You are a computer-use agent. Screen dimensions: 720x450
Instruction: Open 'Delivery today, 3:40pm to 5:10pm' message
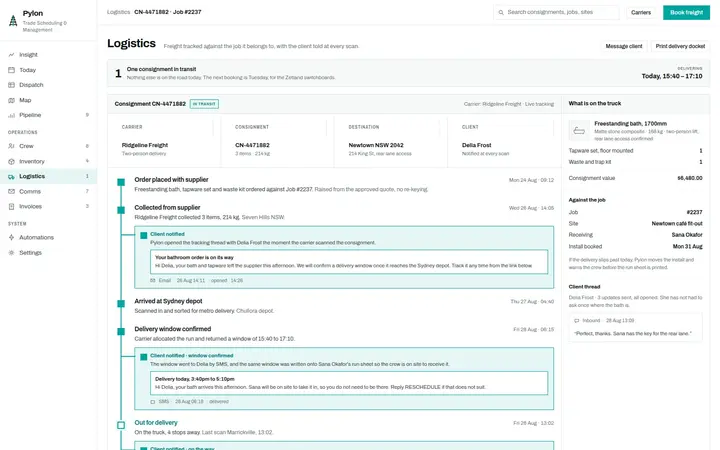point(349,383)
